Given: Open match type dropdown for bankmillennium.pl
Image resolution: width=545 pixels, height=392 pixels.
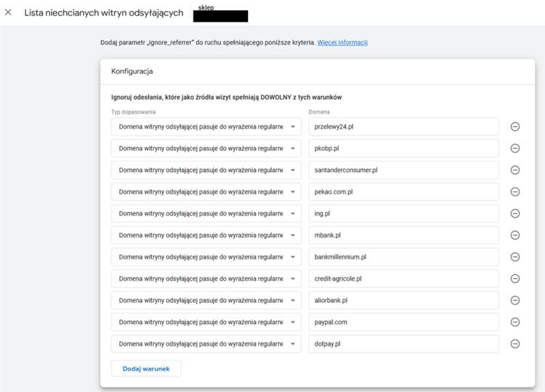Looking at the screenshot, I should 206,257.
